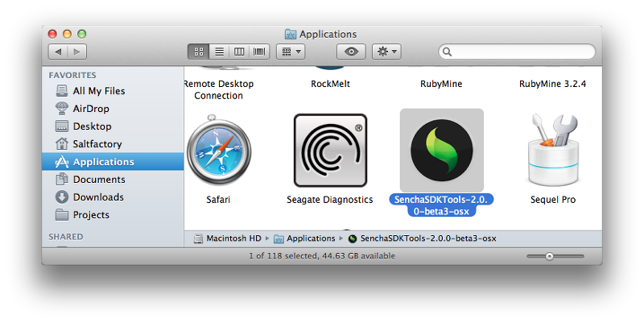Open the item arrangement dropdown
The image size is (644, 323).
tap(291, 52)
